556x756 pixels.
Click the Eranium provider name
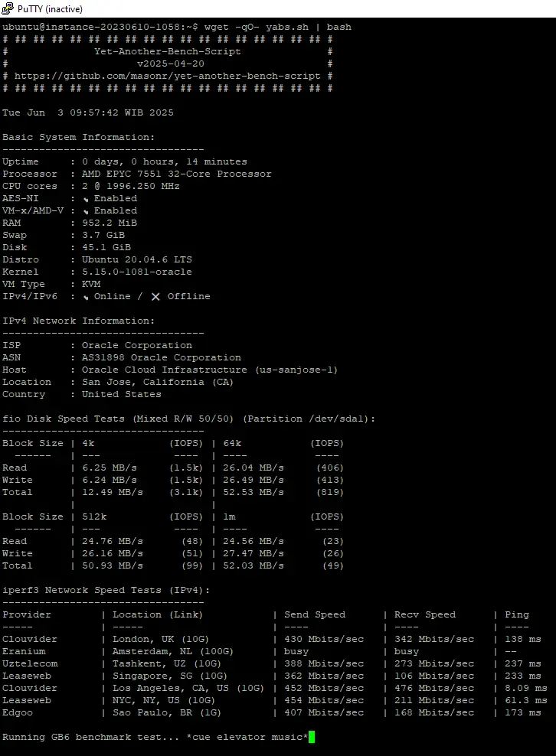coord(25,651)
